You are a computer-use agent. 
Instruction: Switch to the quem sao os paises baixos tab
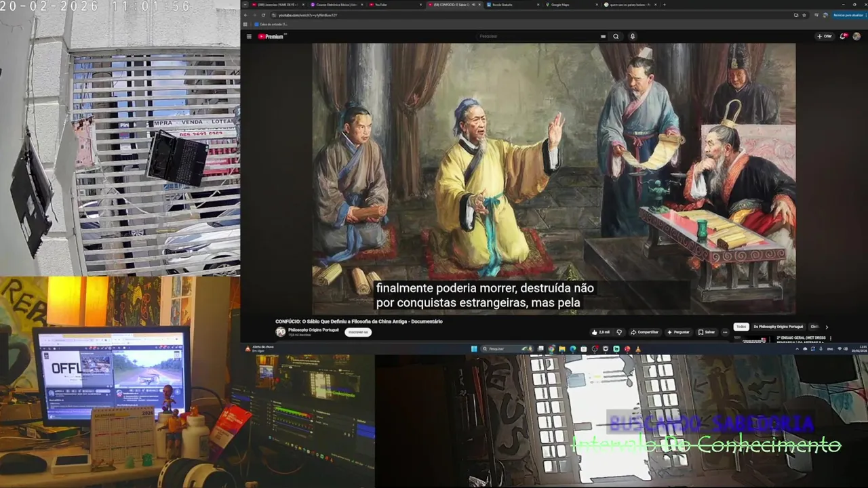click(630, 5)
